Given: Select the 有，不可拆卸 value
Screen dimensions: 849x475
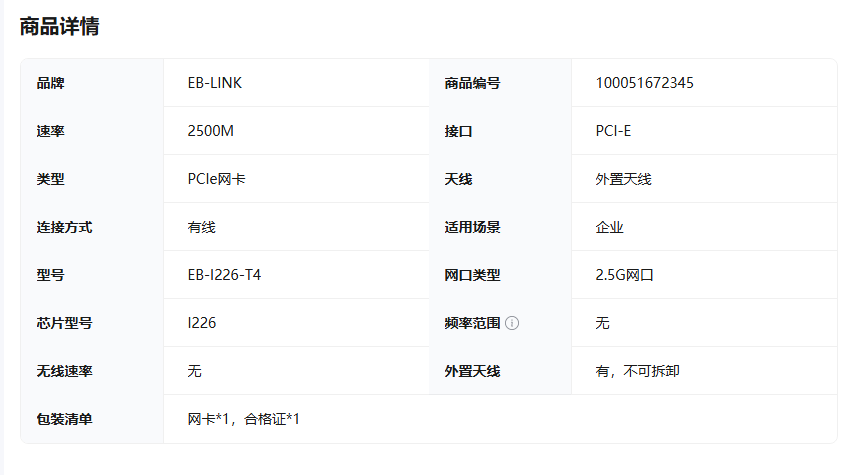Looking at the screenshot, I should pos(637,371).
